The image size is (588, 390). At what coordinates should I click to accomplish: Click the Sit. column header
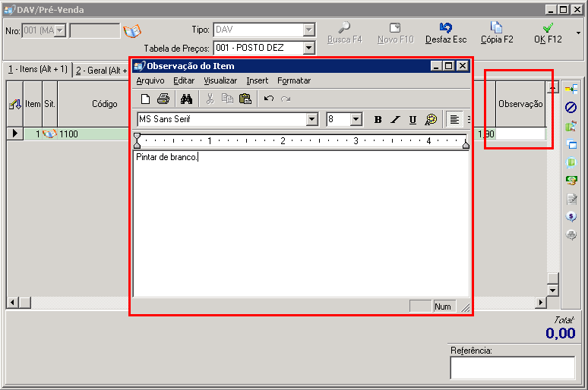(49, 104)
